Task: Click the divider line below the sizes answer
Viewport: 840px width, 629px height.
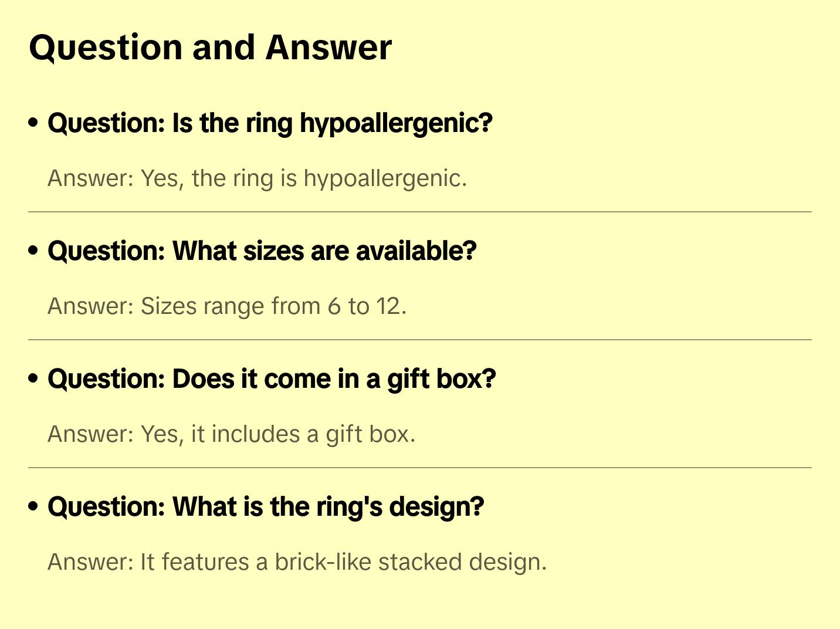Action: click(x=420, y=340)
